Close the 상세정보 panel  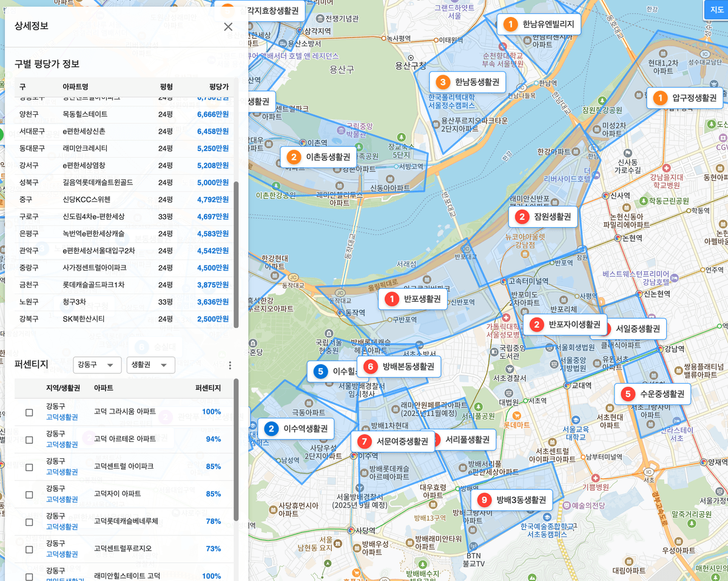coord(228,27)
